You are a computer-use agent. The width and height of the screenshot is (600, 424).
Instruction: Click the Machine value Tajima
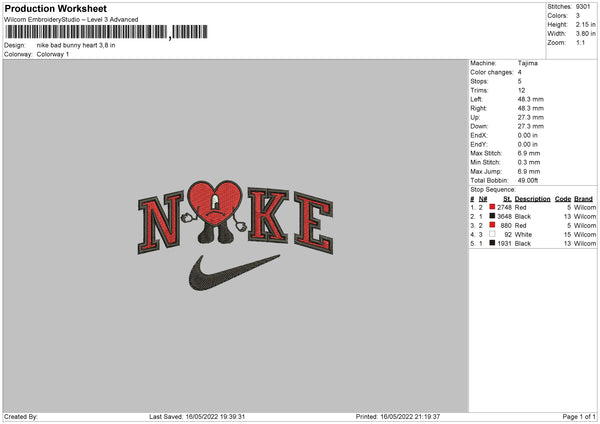pyautogui.click(x=528, y=63)
